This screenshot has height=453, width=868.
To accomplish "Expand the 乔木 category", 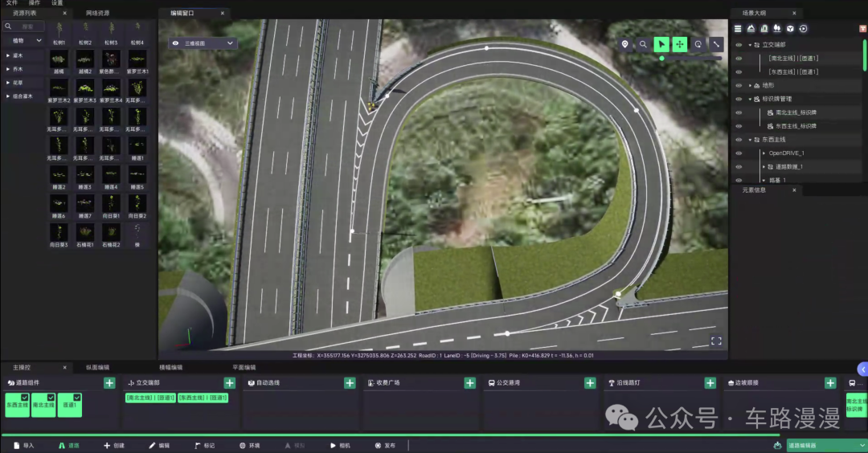I will pyautogui.click(x=8, y=69).
